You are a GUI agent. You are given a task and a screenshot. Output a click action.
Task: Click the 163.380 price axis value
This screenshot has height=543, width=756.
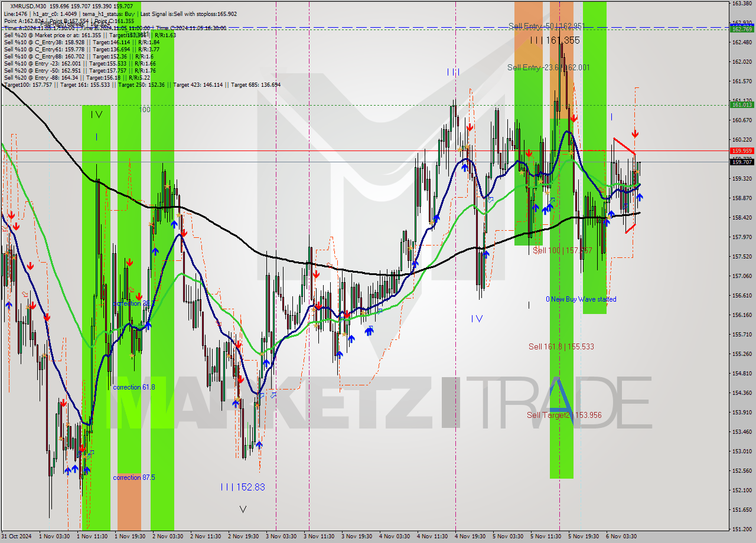point(742,4)
